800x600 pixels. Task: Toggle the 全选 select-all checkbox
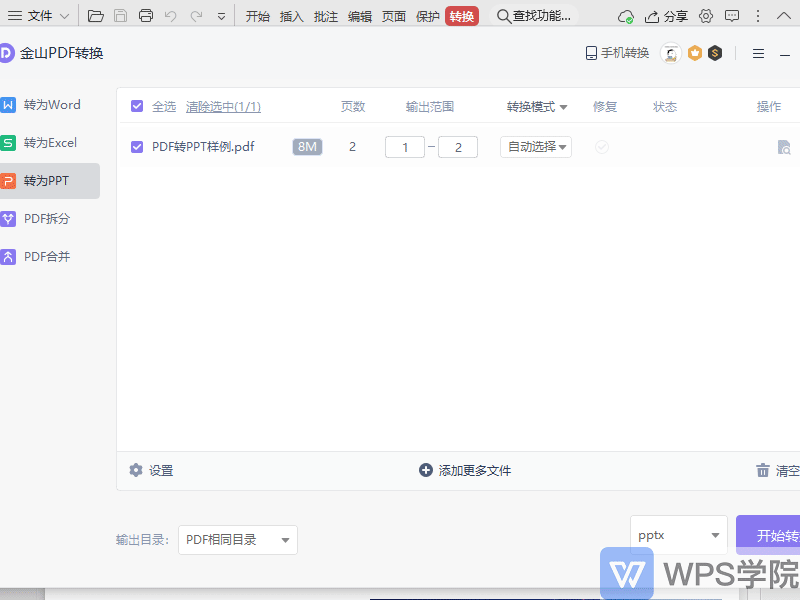click(137, 106)
